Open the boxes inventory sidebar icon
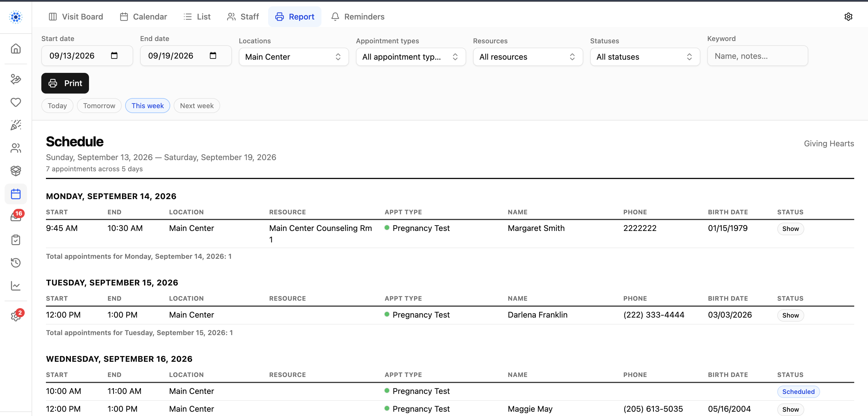868x416 pixels. 15,171
